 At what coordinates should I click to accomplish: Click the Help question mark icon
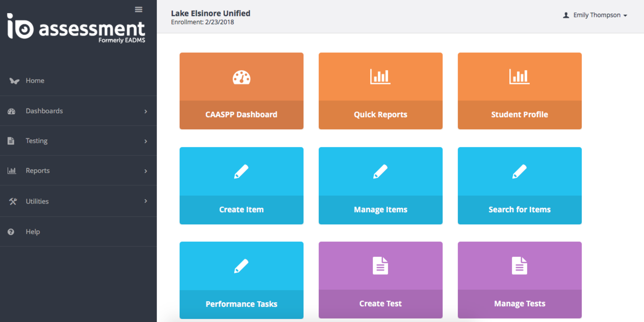[x=11, y=232]
